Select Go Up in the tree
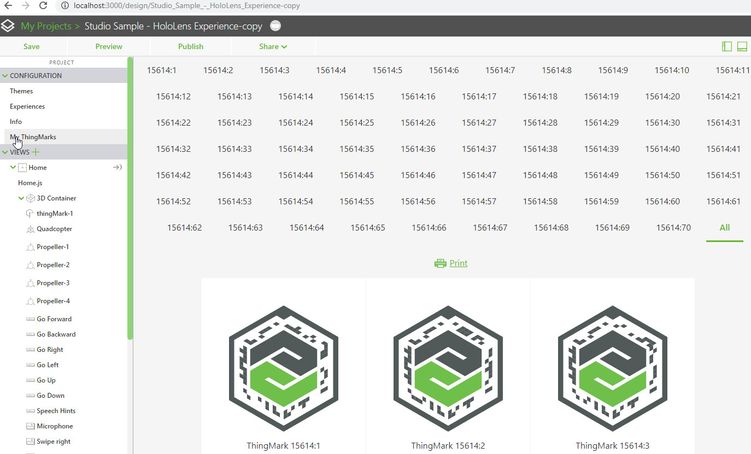Viewport: 751px width, 454px height. pyautogui.click(x=46, y=380)
